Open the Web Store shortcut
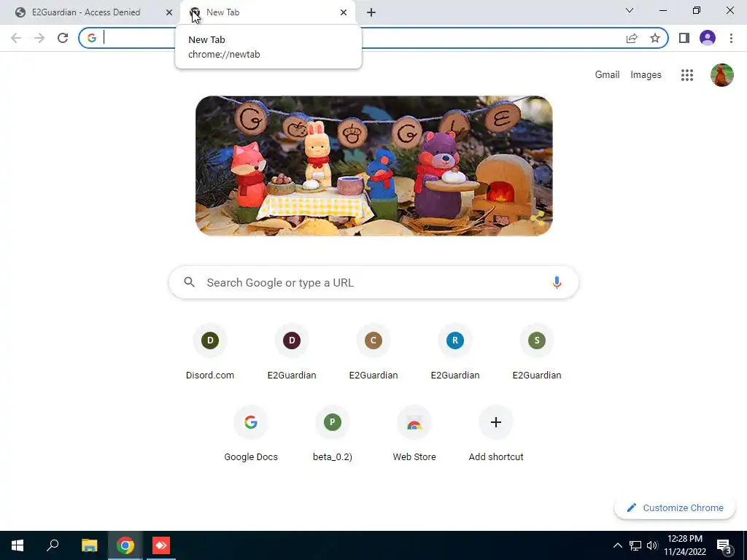 click(x=414, y=435)
